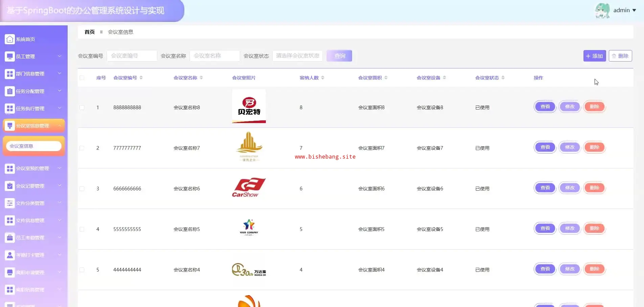
Task: Open the admin user dropdown arrow
Action: point(634,10)
